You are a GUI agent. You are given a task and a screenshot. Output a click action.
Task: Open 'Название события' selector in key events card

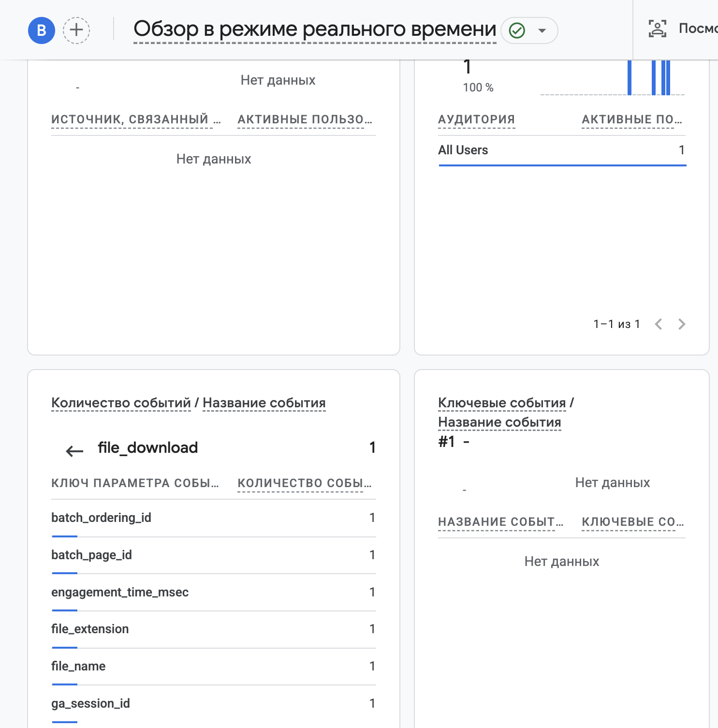(x=499, y=422)
